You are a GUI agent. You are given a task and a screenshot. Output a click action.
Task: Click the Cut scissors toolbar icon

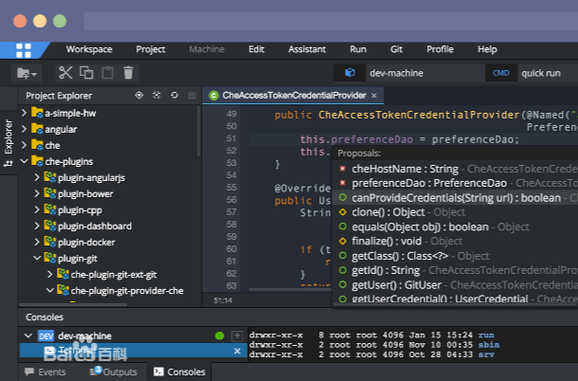66,73
